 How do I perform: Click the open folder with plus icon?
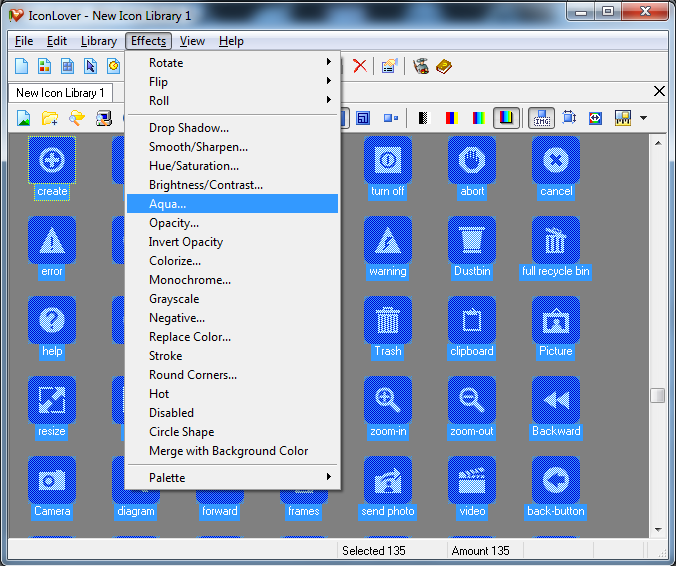[x=50, y=118]
